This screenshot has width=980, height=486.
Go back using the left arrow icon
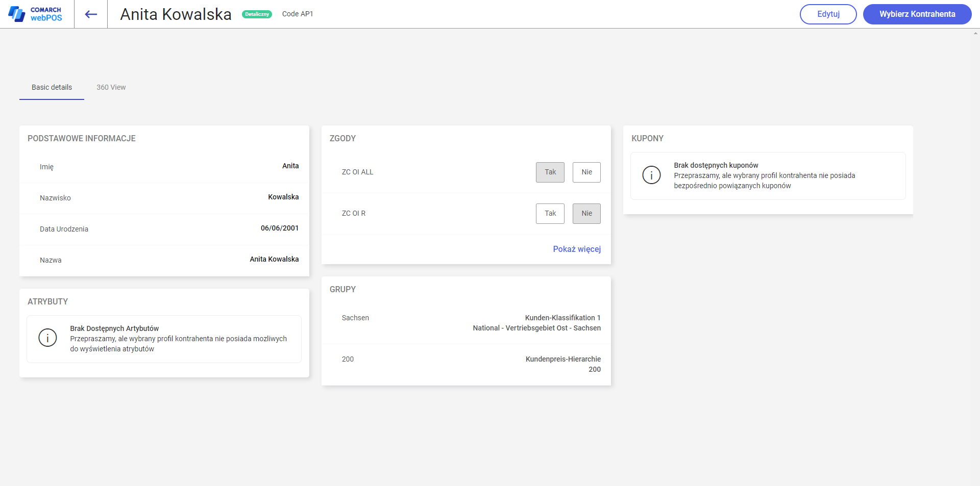tap(91, 14)
